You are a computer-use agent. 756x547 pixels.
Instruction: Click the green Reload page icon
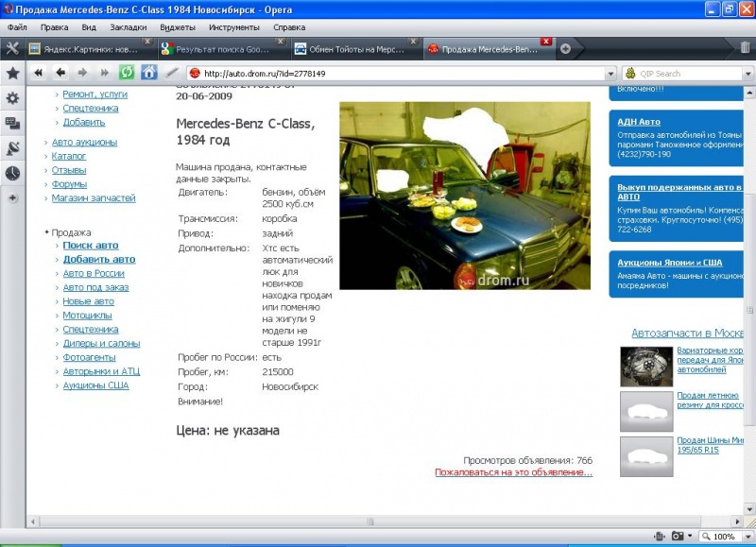(127, 73)
